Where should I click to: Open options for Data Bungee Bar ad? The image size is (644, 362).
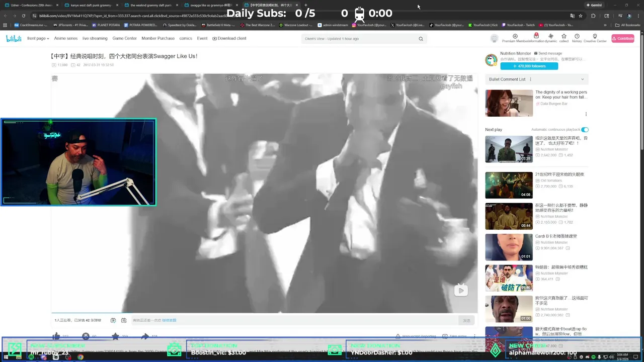click(586, 114)
